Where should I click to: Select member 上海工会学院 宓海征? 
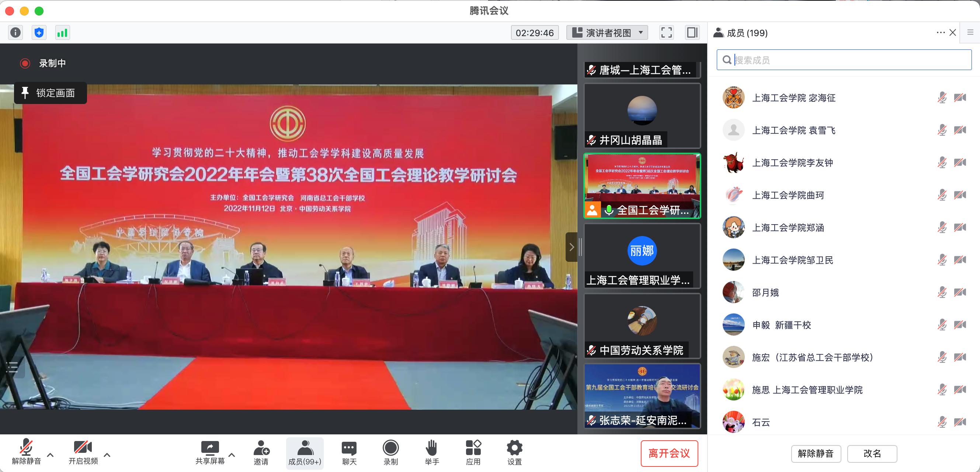[844, 98]
